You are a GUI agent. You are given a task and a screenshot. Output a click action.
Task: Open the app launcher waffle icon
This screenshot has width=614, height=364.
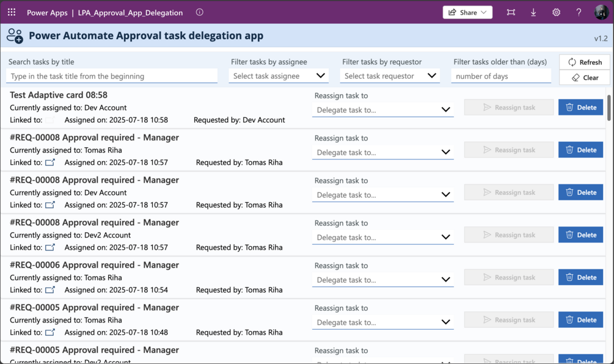tap(12, 12)
